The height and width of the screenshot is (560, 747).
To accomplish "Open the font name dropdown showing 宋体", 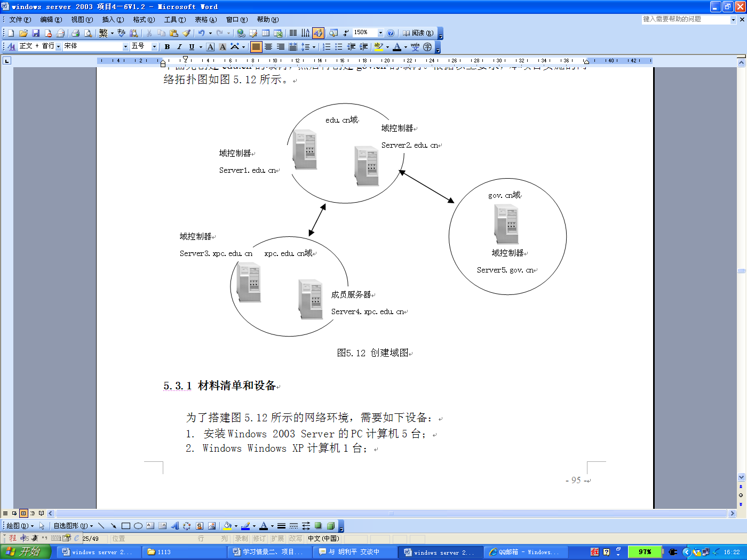I will [125, 46].
